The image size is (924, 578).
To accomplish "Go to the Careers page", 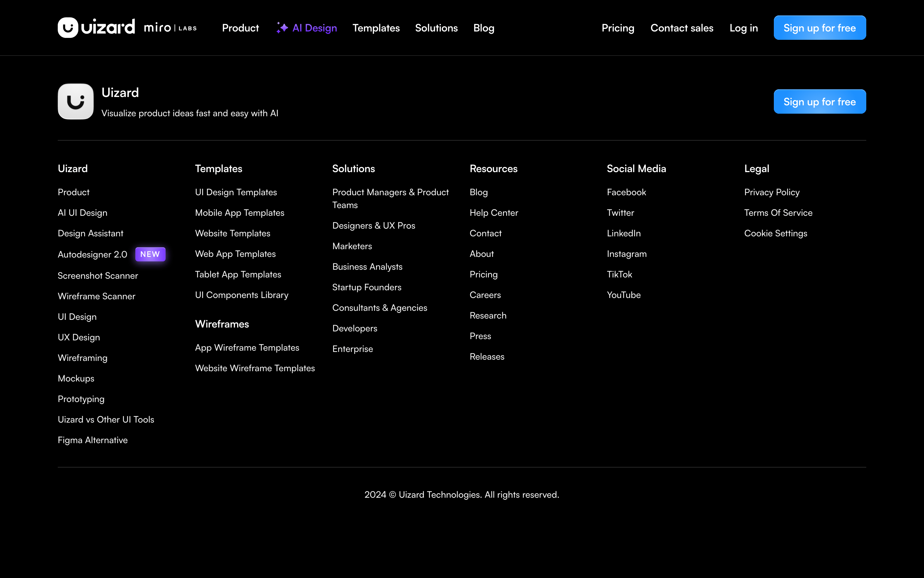I will pyautogui.click(x=485, y=295).
